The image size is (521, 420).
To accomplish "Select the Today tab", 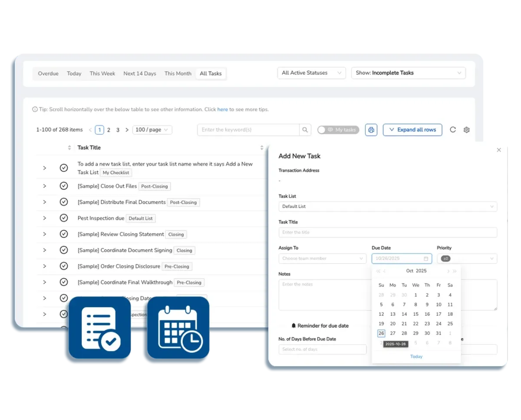I will 74,74.
